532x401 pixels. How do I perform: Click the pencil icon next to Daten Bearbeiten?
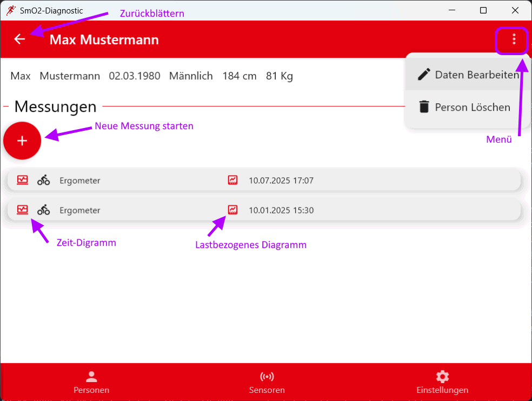425,75
